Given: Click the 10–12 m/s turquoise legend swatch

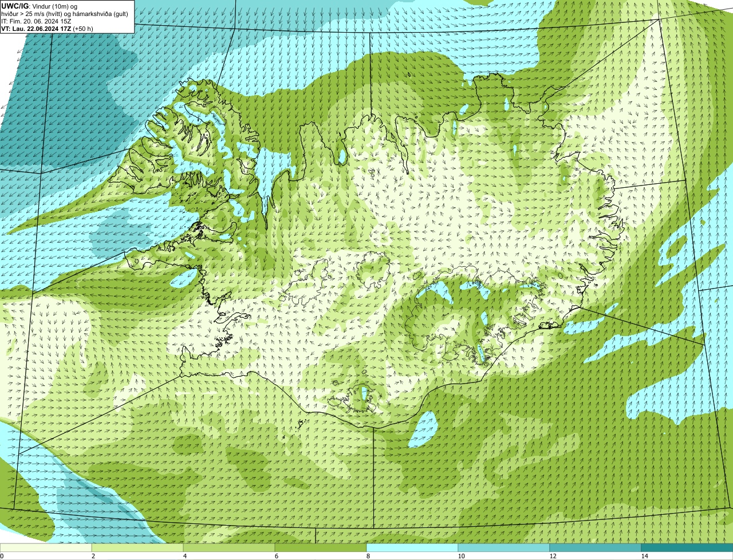Looking at the screenshot, I should [x=504, y=547].
